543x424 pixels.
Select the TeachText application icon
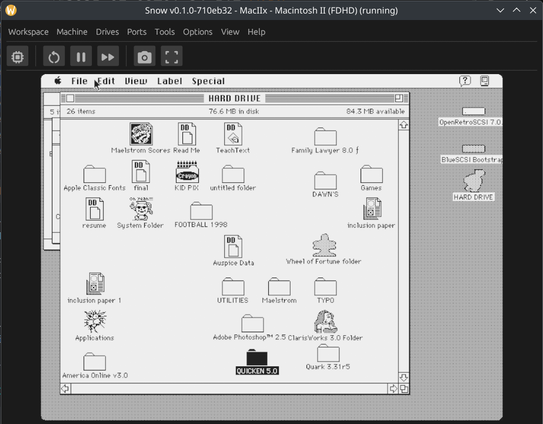(x=233, y=134)
